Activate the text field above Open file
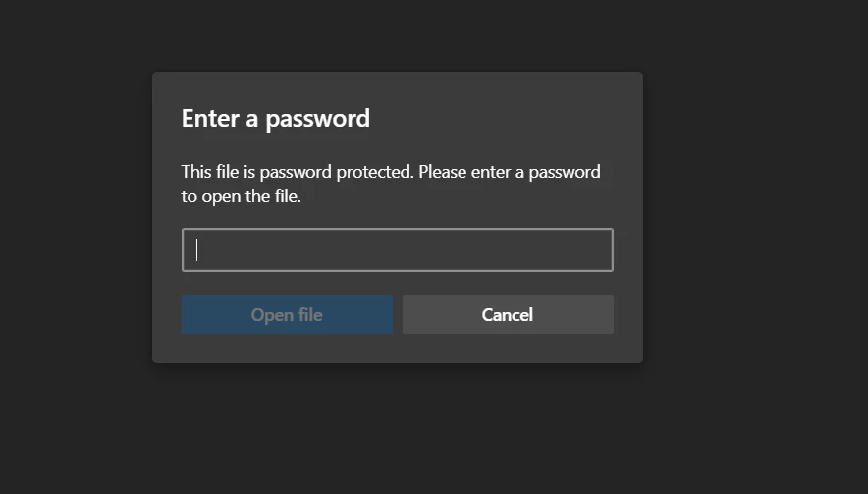This screenshot has height=494, width=868. tap(397, 249)
